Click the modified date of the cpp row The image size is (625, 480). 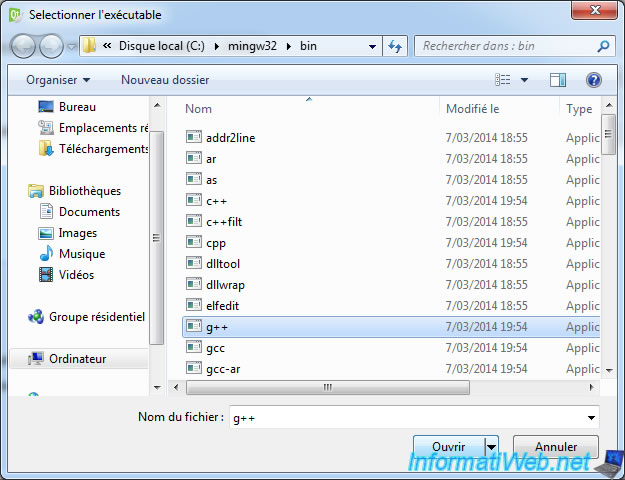(x=486, y=242)
